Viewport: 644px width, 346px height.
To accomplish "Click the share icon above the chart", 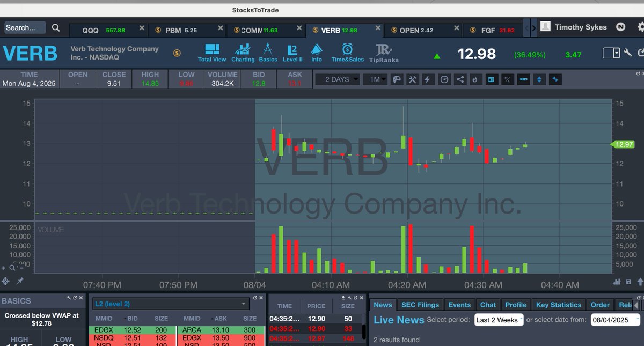I will point(459,79).
